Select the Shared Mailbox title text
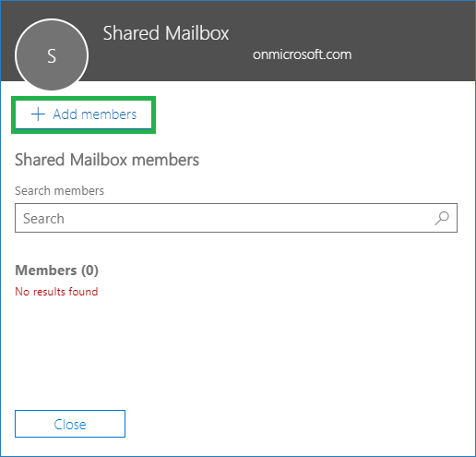This screenshot has height=457, width=476. click(x=166, y=33)
